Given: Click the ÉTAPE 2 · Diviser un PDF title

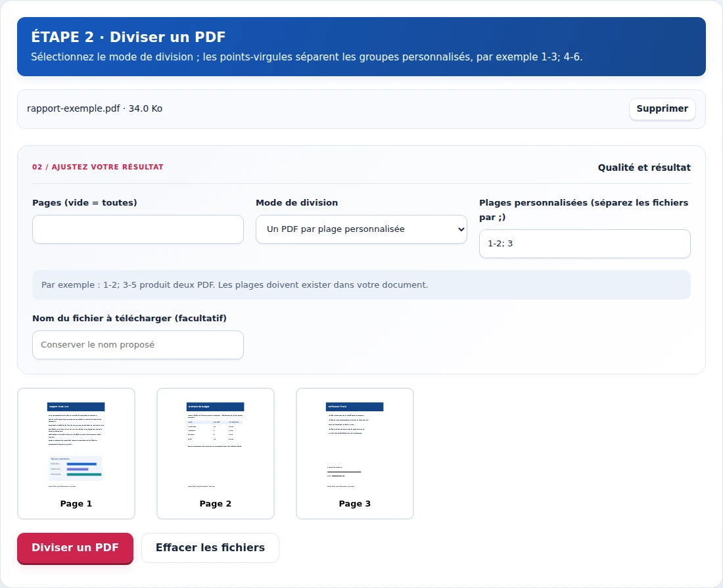Looking at the screenshot, I should tap(128, 37).
